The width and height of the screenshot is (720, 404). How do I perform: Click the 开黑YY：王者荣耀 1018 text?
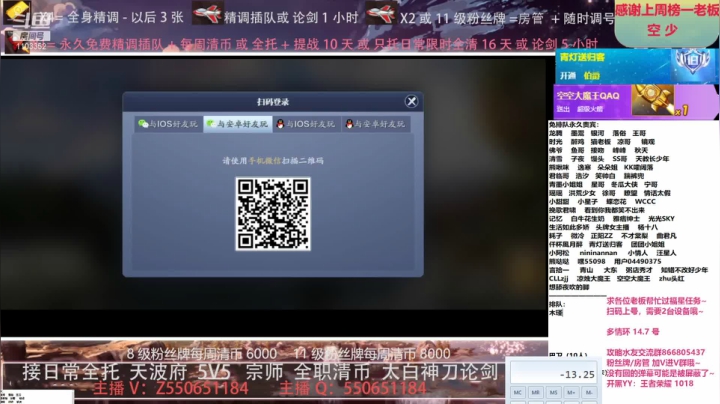point(650,383)
